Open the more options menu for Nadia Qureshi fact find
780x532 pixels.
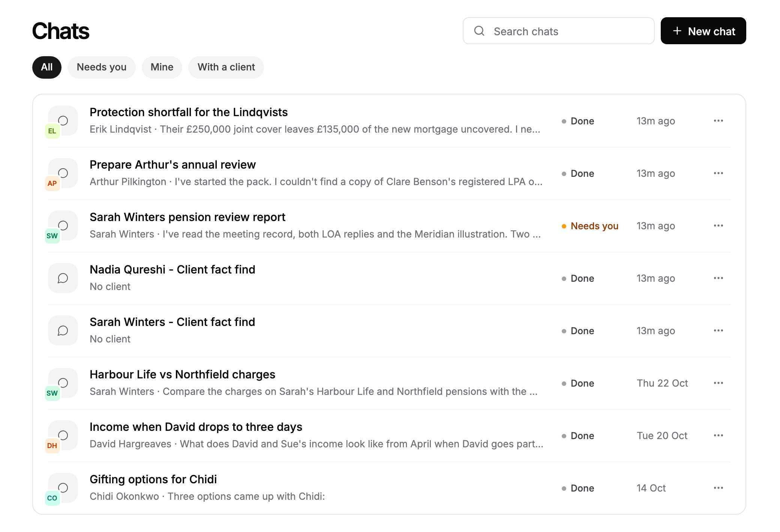(x=718, y=278)
